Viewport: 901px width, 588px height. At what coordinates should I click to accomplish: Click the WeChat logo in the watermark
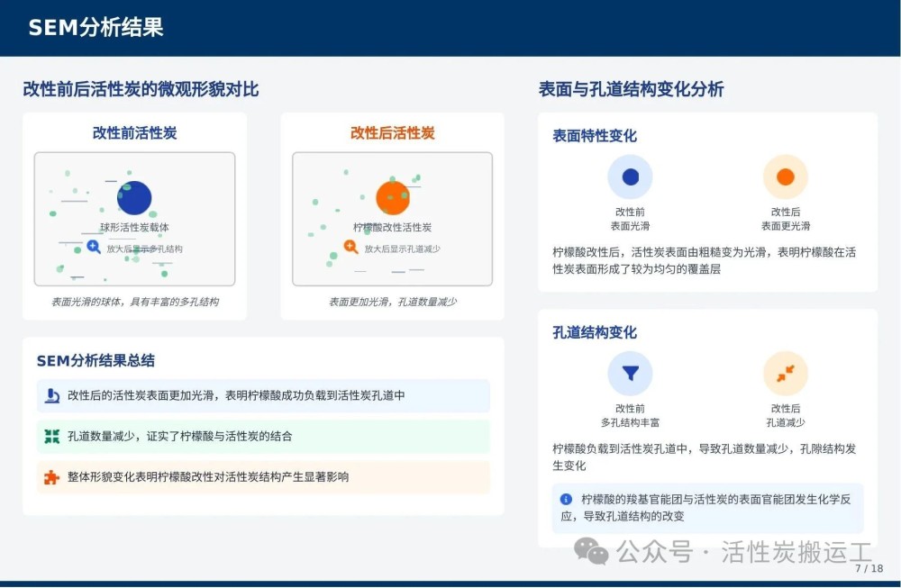[x=591, y=551]
